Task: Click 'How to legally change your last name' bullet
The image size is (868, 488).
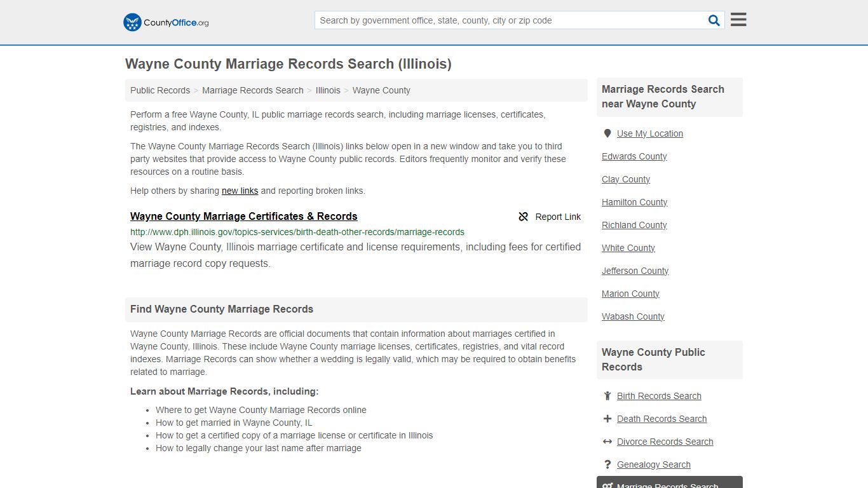Action: pyautogui.click(x=259, y=448)
